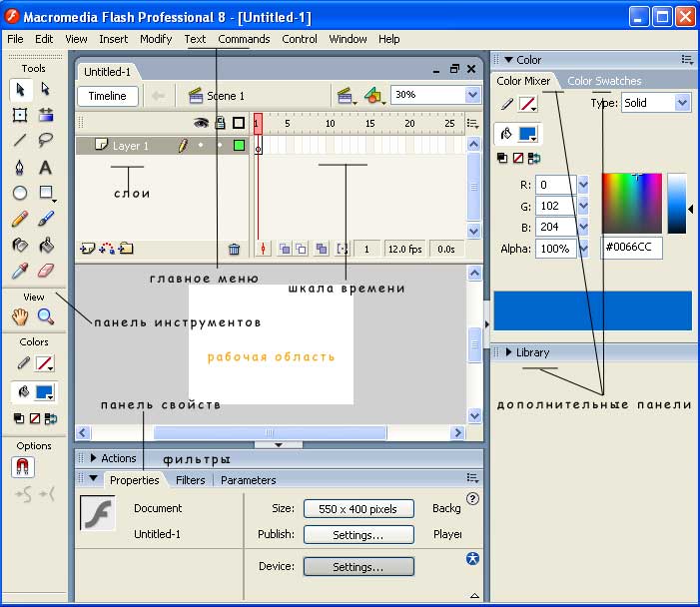Expand the Actions panel
The image size is (700, 607).
(93, 458)
